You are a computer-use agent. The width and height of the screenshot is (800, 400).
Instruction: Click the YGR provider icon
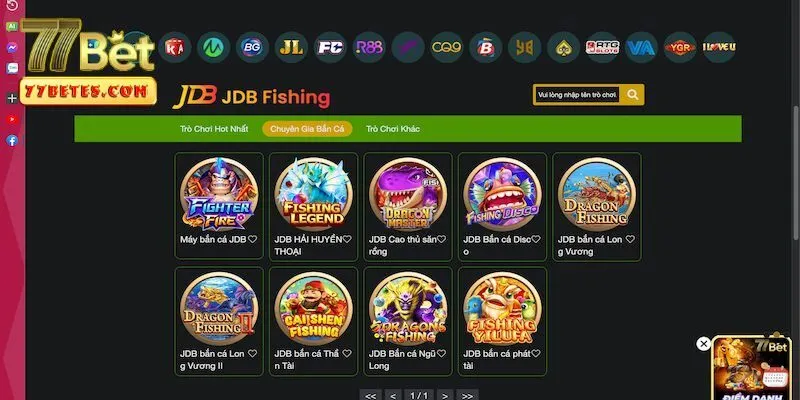click(680, 47)
